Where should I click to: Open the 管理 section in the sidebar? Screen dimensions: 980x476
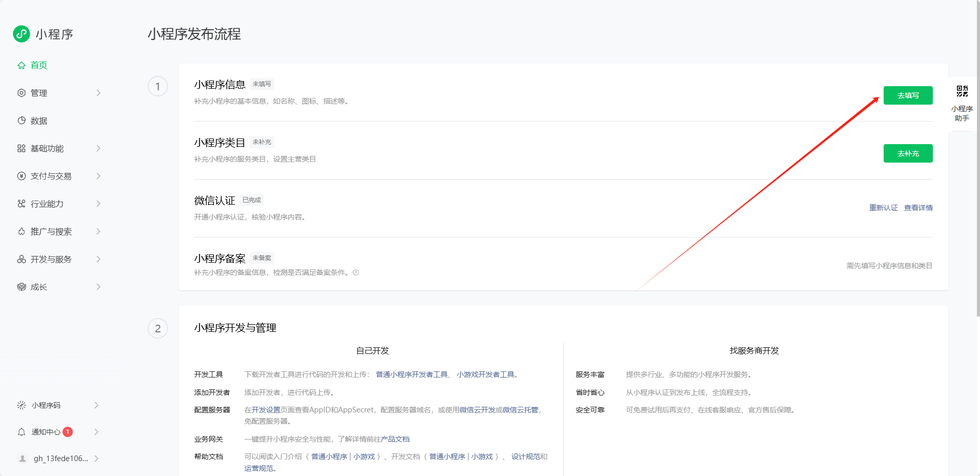40,93
